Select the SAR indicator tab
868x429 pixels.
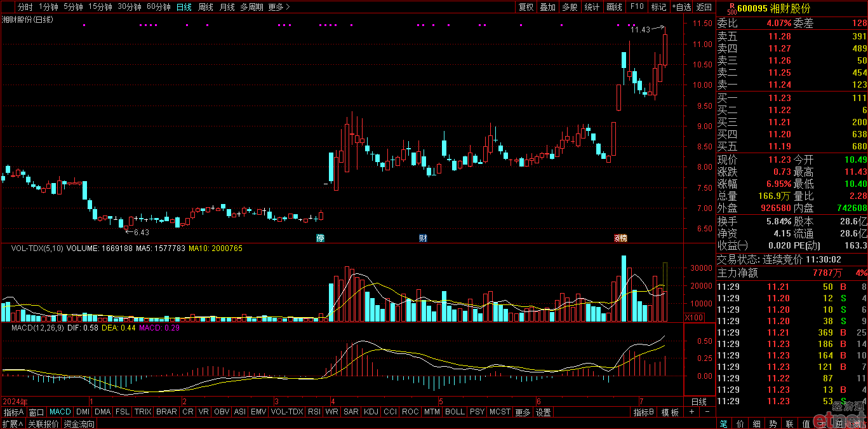coord(351,412)
